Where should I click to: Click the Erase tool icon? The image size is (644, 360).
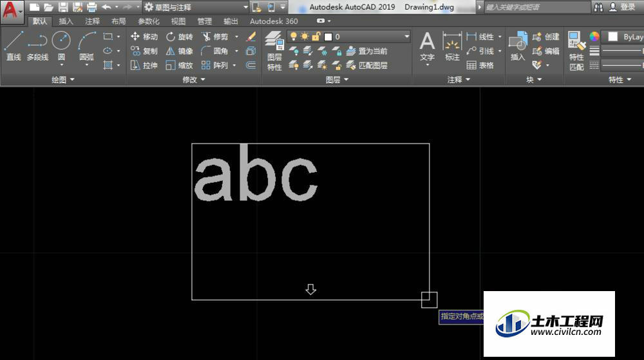coord(251,37)
